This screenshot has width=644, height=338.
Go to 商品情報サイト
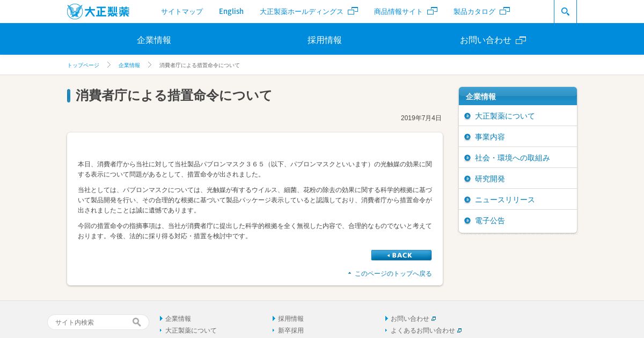398,11
